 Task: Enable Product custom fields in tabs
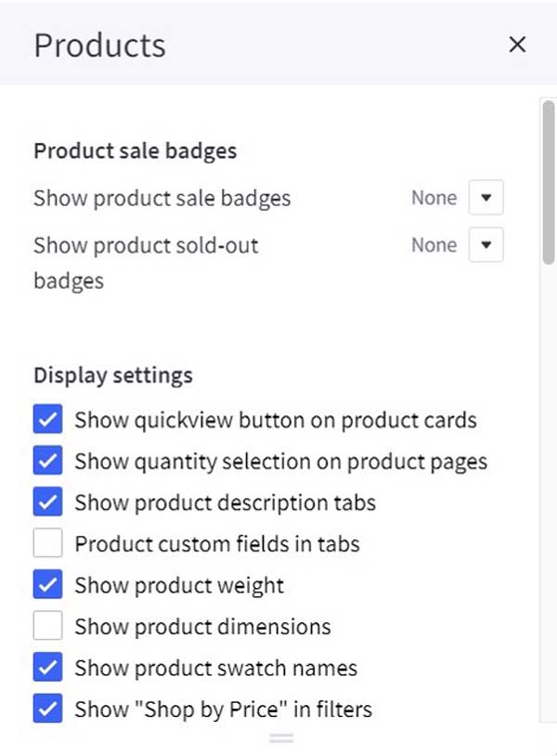[47, 543]
